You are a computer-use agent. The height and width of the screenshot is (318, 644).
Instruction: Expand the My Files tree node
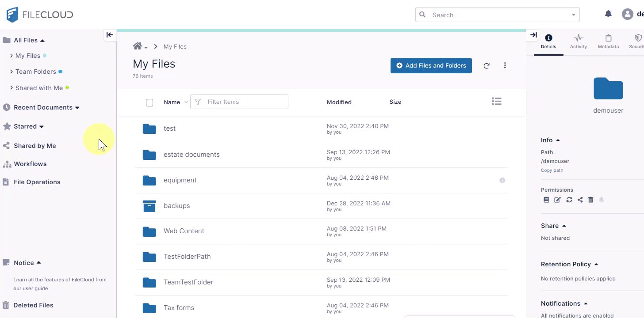[11, 56]
